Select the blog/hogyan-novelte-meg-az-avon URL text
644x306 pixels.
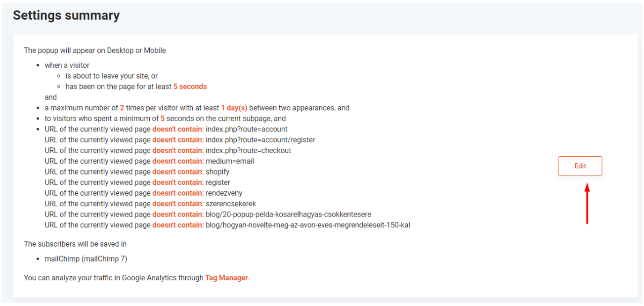point(308,225)
